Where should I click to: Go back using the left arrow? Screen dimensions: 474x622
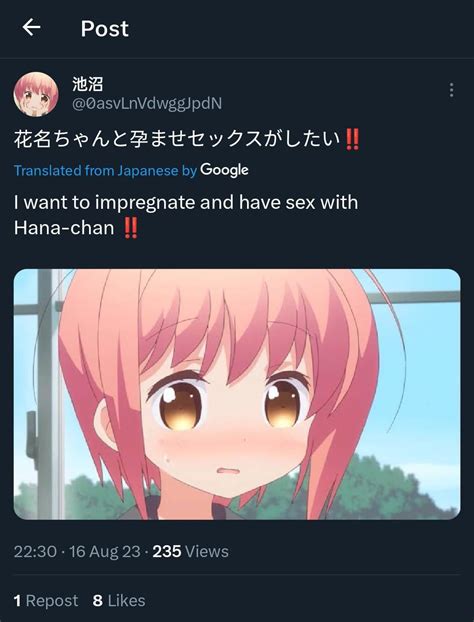[x=31, y=28]
